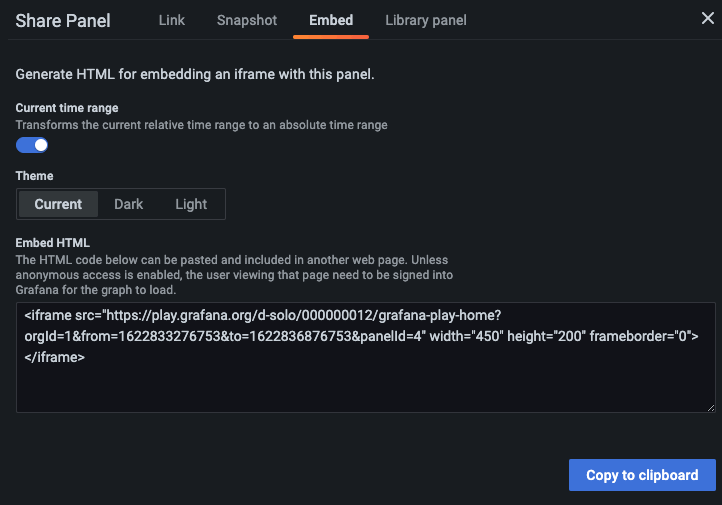Click the iframe src URL line in code
722x505 pixels.
click(264, 315)
